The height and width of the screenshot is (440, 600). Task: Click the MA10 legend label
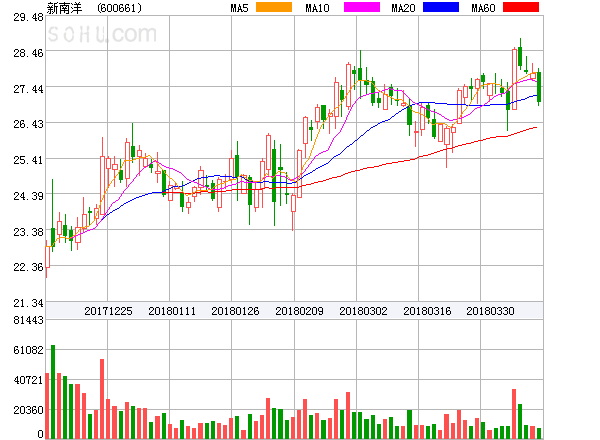click(317, 8)
